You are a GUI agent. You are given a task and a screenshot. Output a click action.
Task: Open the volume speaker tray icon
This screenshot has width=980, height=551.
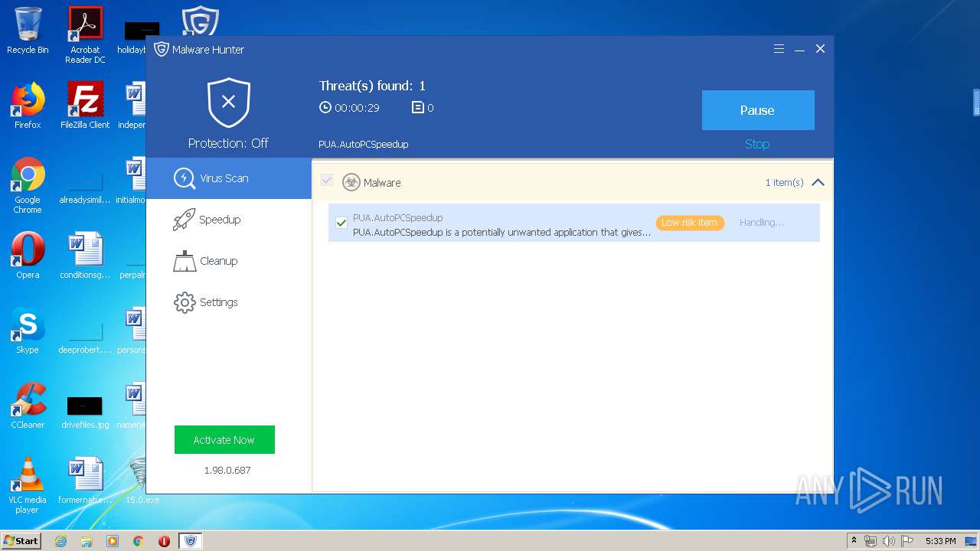(x=889, y=541)
